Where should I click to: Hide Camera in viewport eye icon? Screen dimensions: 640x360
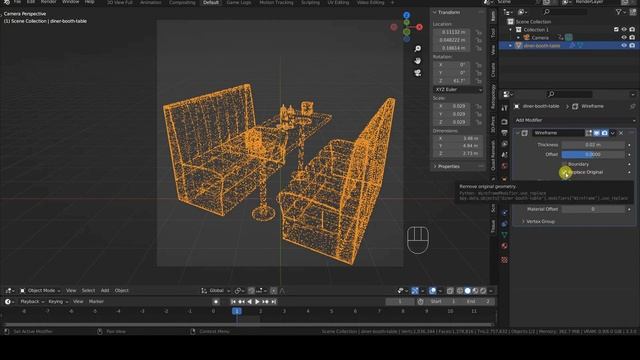point(624,38)
